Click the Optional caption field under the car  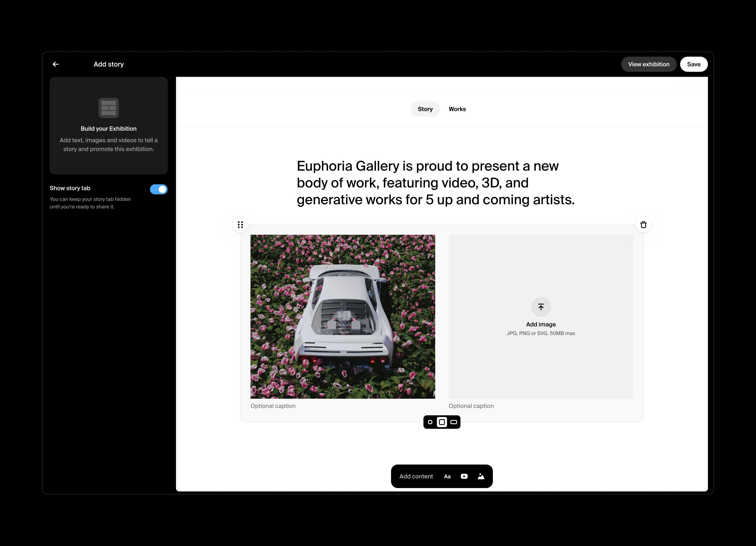point(273,406)
